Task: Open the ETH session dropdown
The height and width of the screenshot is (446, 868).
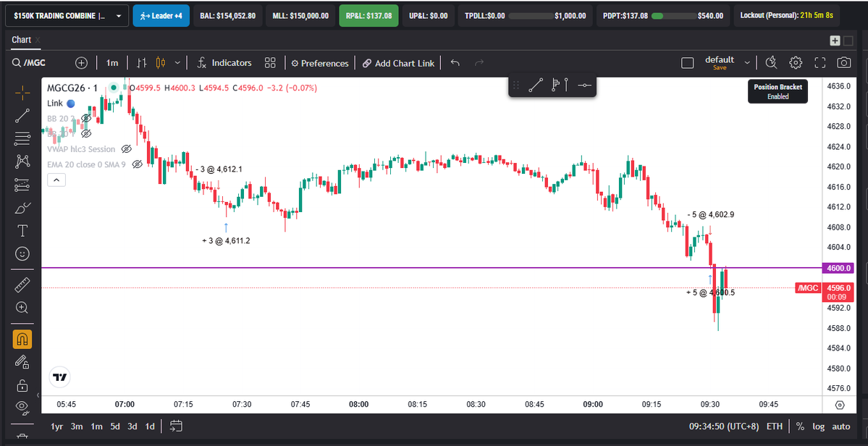Action: point(775,426)
